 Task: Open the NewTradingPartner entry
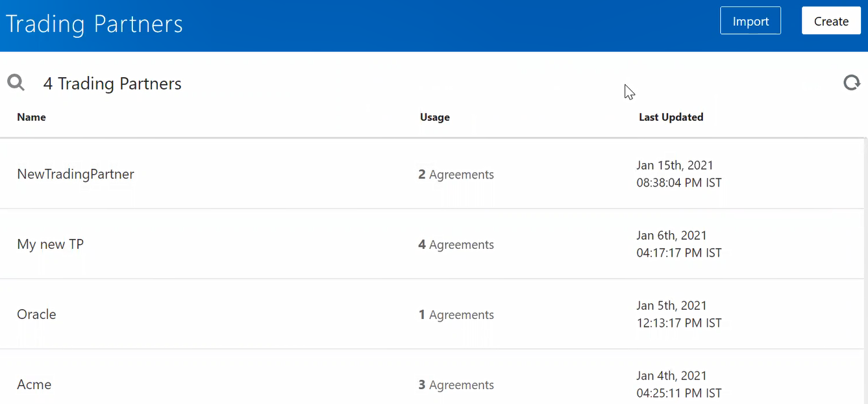[x=75, y=174]
